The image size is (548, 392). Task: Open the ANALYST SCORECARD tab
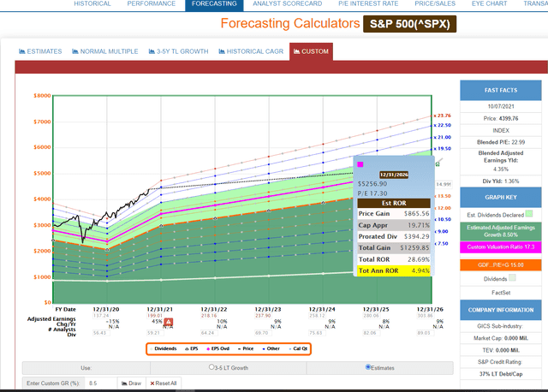coord(288,3)
